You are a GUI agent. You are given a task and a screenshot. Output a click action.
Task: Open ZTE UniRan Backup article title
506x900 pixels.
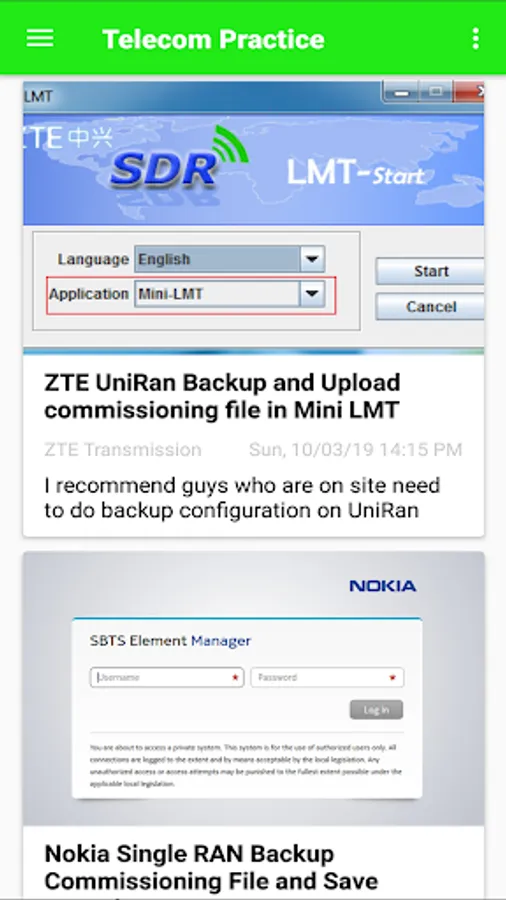pos(223,396)
